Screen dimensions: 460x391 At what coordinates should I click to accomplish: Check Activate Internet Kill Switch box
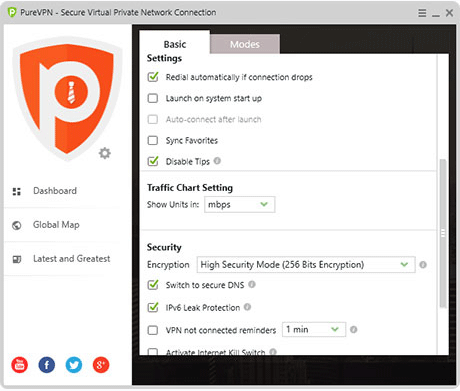coord(153,351)
